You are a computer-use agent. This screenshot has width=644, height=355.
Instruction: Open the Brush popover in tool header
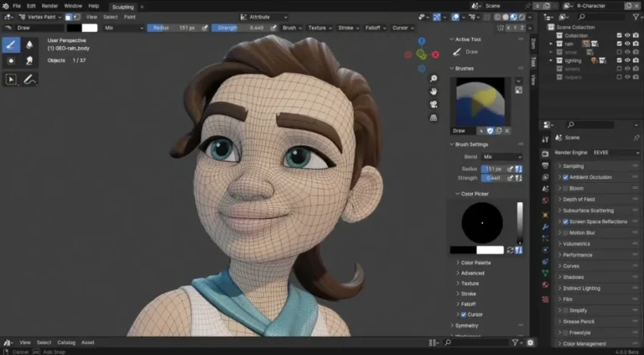(292, 28)
